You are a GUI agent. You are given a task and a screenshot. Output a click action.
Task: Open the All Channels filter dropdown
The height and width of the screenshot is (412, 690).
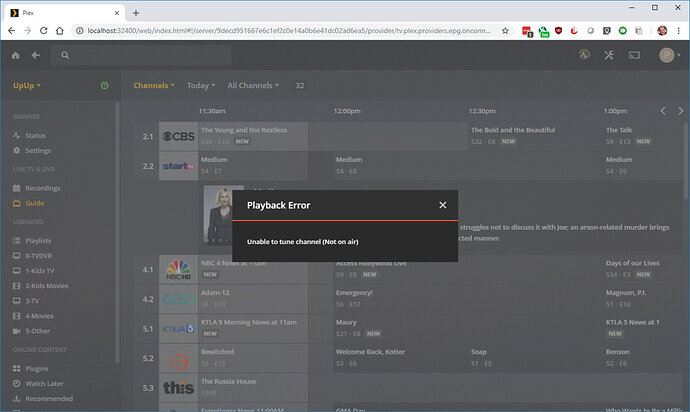point(253,85)
